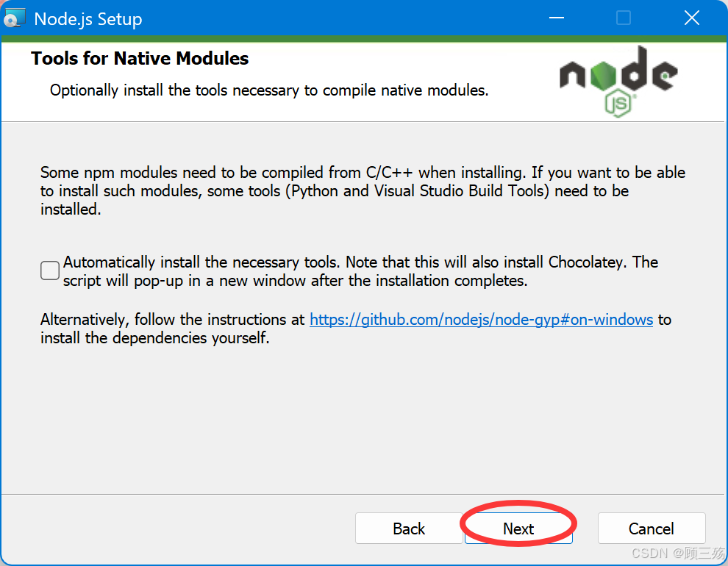Click the Next button
The height and width of the screenshot is (566, 728).
[518, 528]
